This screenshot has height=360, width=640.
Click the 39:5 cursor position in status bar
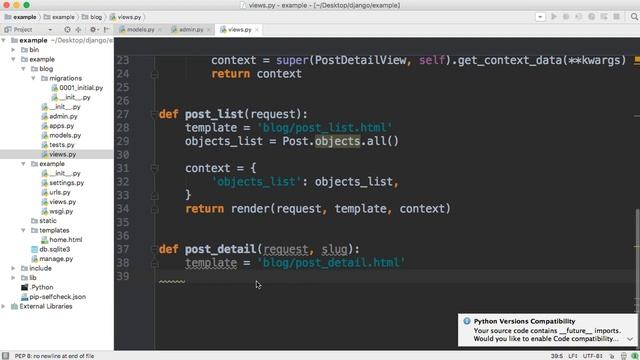(x=557, y=356)
